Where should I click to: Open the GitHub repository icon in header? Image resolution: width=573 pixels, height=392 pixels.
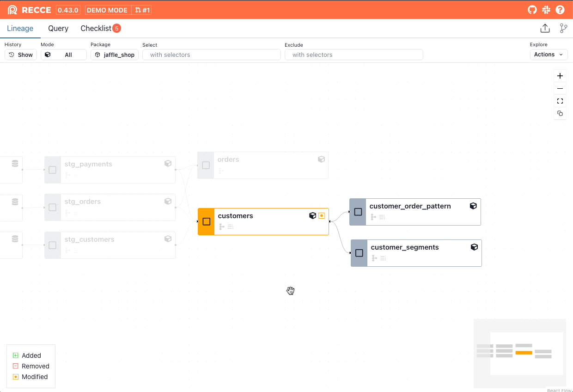(532, 10)
